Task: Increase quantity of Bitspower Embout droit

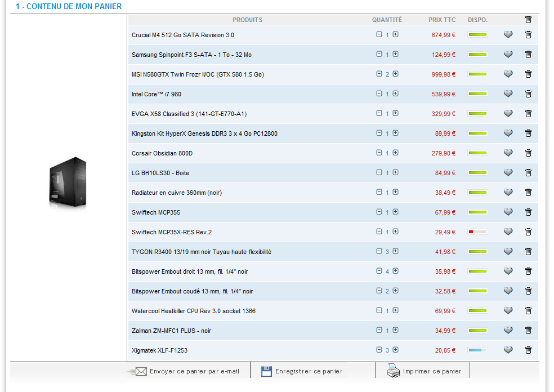Action: click(x=395, y=271)
